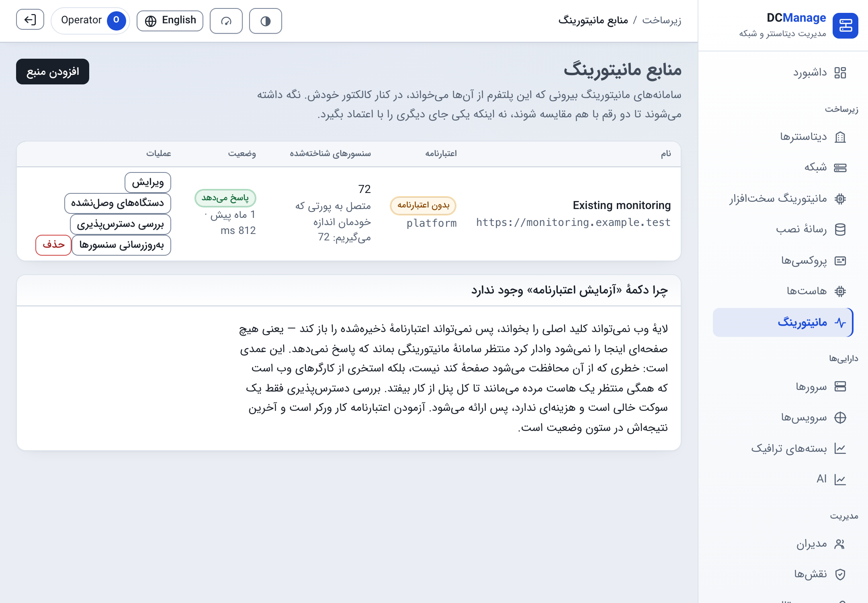Click the مانیتورینگ سخت‌افزار chip icon

[840, 199]
